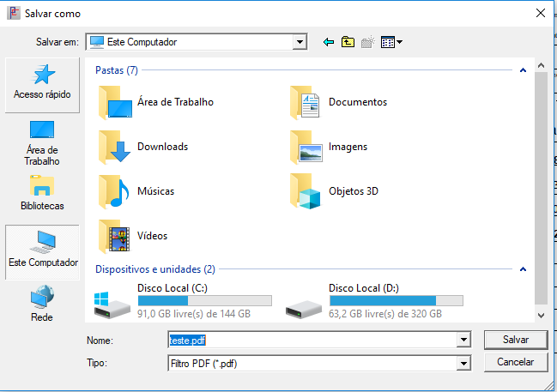The height and width of the screenshot is (392, 557).
Task: Collapse the Pastas (7) group chevron
Action: [x=523, y=70]
